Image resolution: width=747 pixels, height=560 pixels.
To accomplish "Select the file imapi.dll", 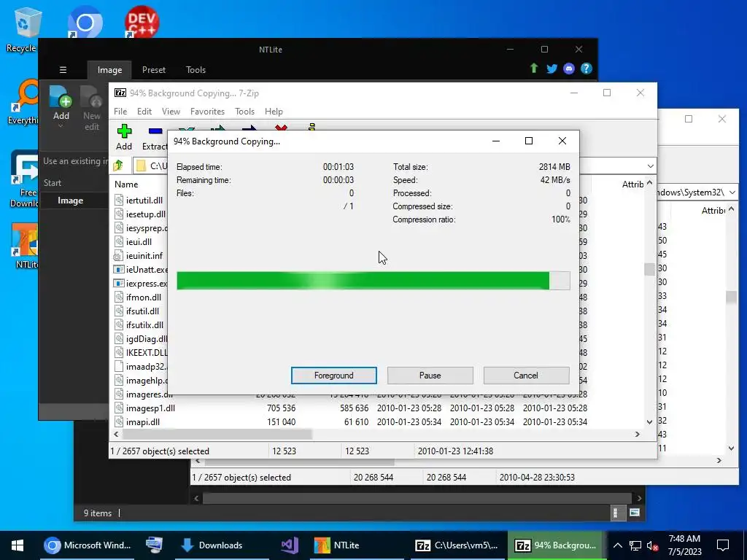I will point(143,422).
